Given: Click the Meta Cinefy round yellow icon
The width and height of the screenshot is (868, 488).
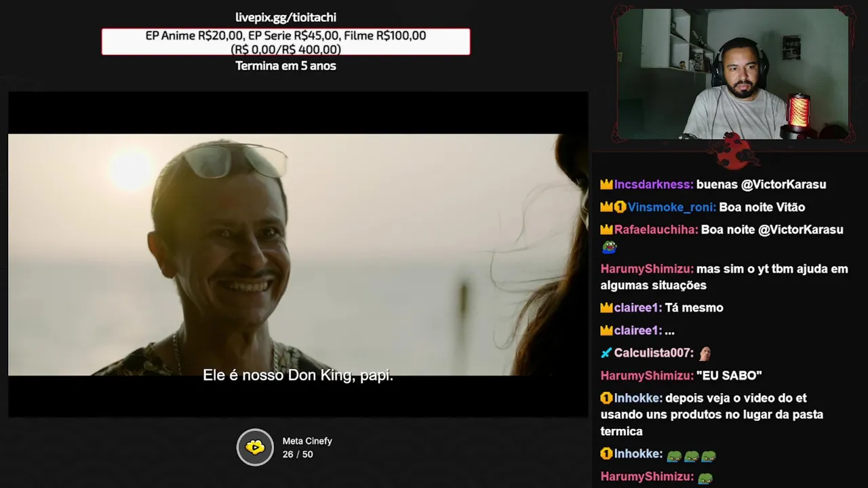Looking at the screenshot, I should click(255, 447).
